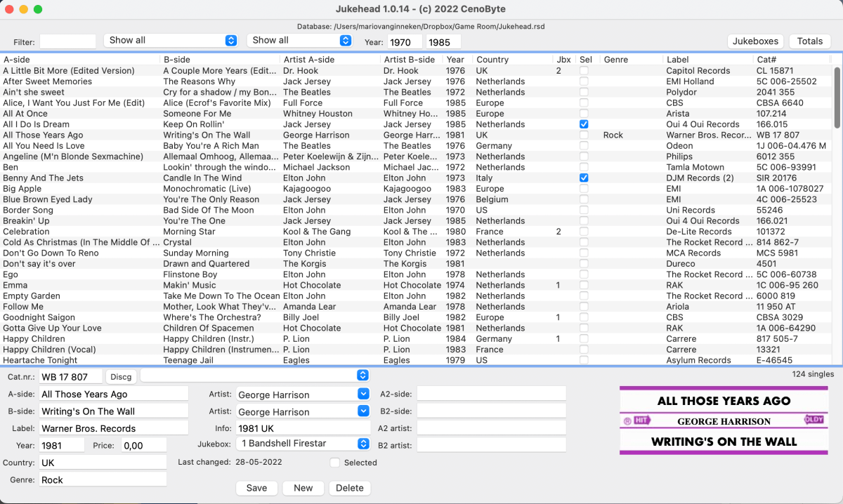The image size is (843, 504).
Task: Open the first Artist dropdown for George Harrison
Action: tap(303, 393)
